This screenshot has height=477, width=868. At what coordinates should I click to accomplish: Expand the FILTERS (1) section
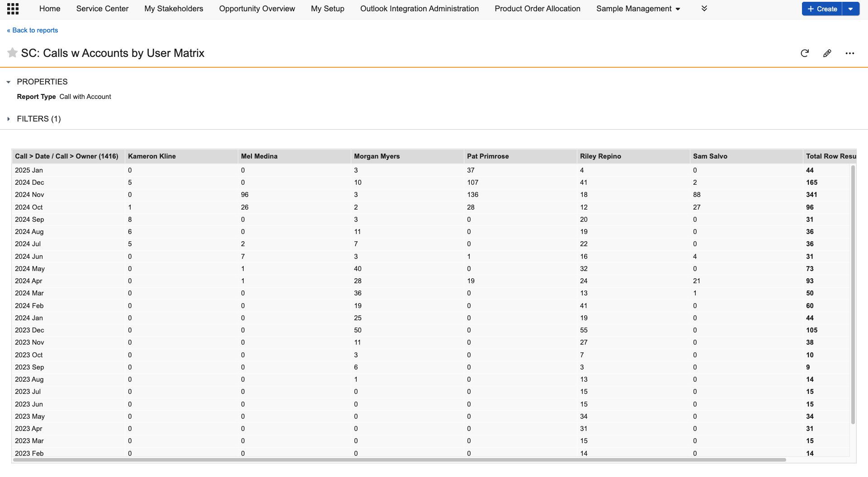point(9,119)
